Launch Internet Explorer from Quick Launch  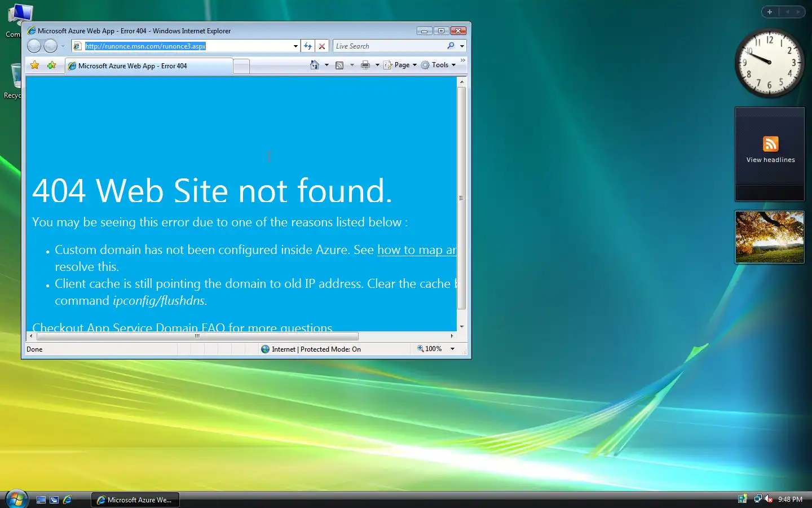pyautogui.click(x=68, y=500)
